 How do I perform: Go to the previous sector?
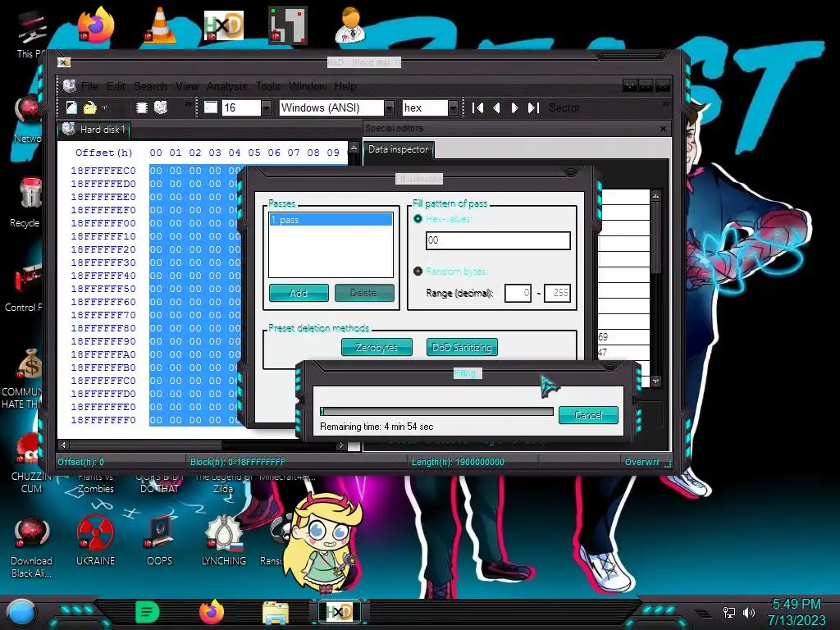click(496, 107)
